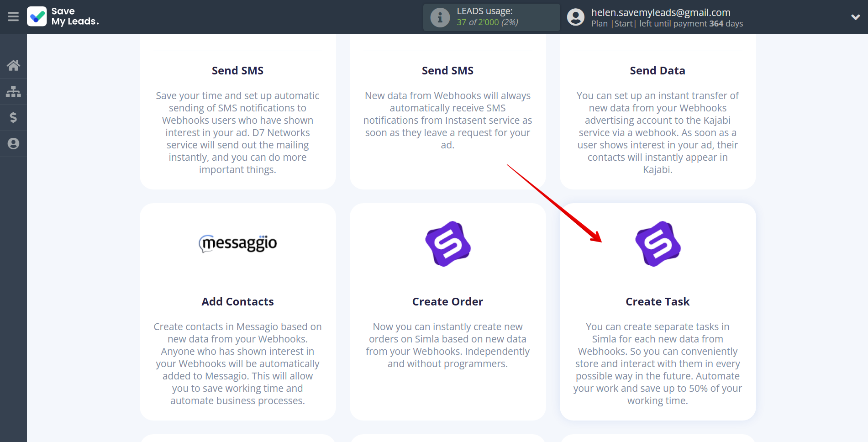The width and height of the screenshot is (868, 442).
Task: Click Simla logo on Create Task card
Action: [x=658, y=244]
